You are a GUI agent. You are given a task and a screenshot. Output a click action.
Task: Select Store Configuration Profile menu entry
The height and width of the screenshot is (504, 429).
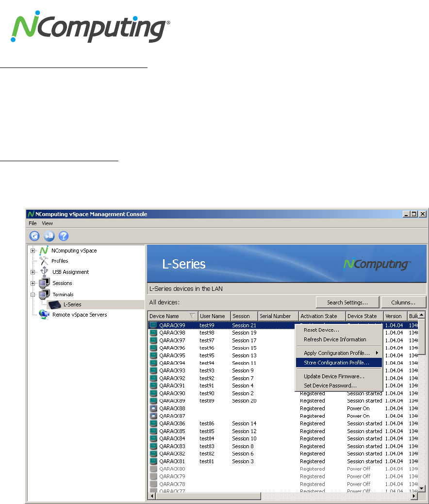[x=339, y=363]
